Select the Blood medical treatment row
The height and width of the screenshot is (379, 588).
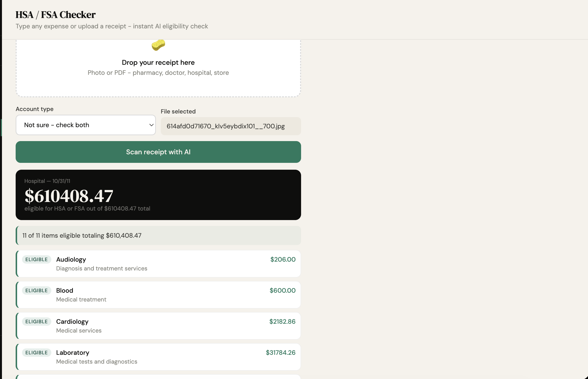coord(158,295)
